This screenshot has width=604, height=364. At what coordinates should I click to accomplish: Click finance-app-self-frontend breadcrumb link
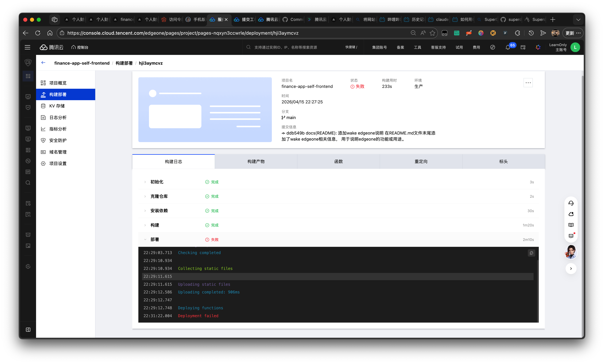(x=82, y=63)
